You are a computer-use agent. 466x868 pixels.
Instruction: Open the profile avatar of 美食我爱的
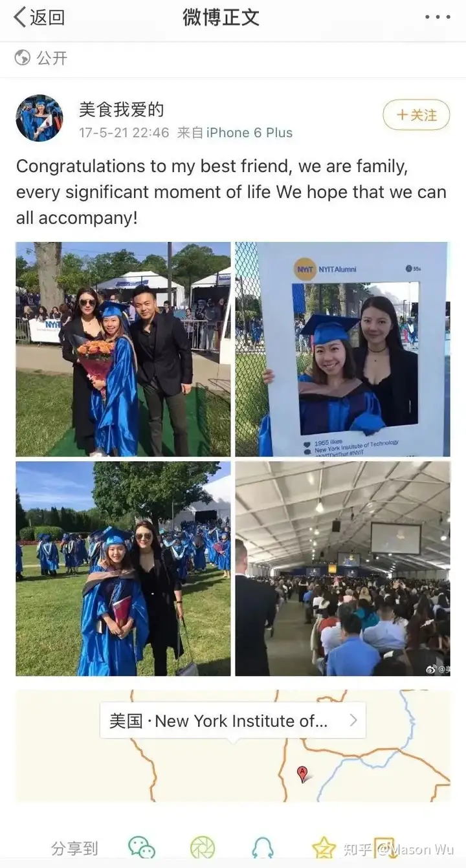pyautogui.click(x=39, y=118)
